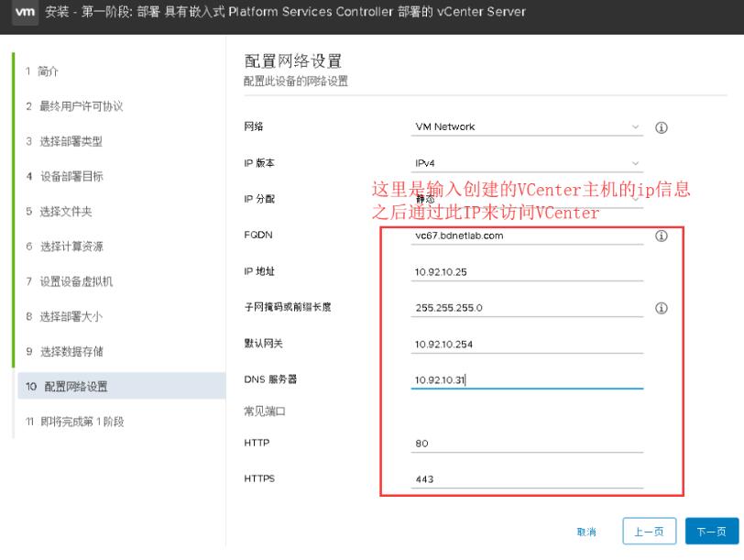Click info icon beside subnet mask field
The image size is (744, 560).
tap(661, 308)
